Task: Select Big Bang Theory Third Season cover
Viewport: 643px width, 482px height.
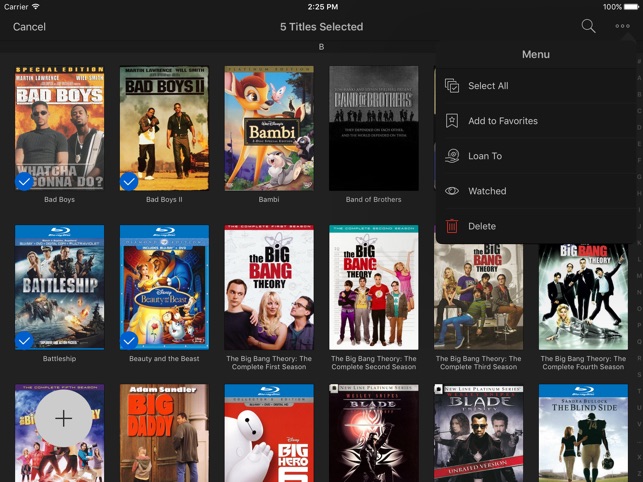Action: click(479, 296)
